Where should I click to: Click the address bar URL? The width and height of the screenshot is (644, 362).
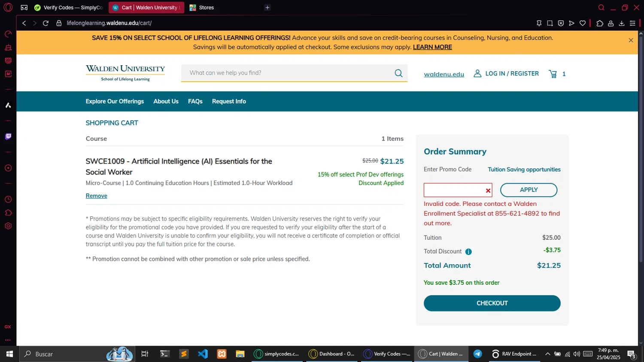[109, 23]
